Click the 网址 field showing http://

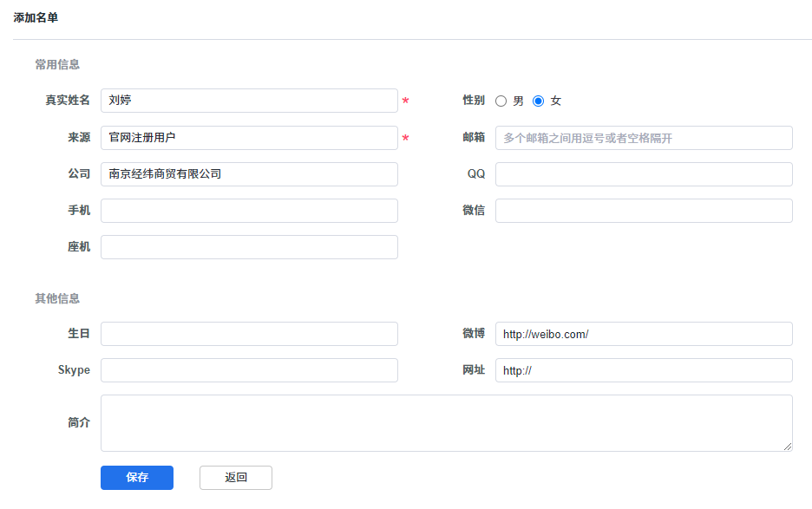point(644,370)
